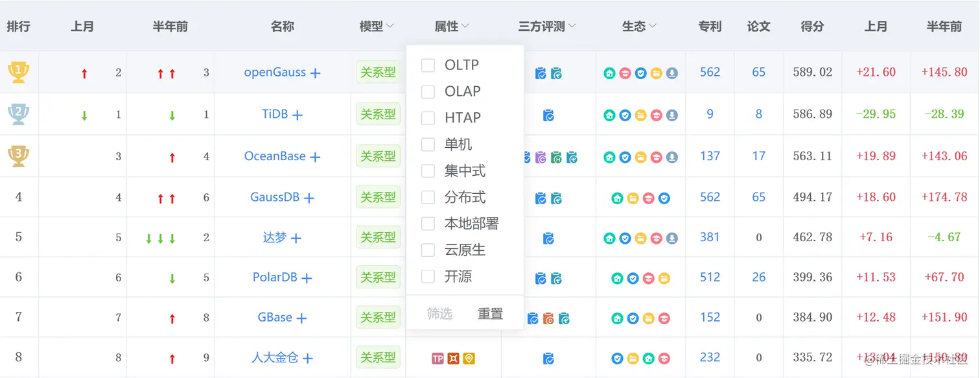
Task: Click the 专利 column header
Action: point(710,27)
